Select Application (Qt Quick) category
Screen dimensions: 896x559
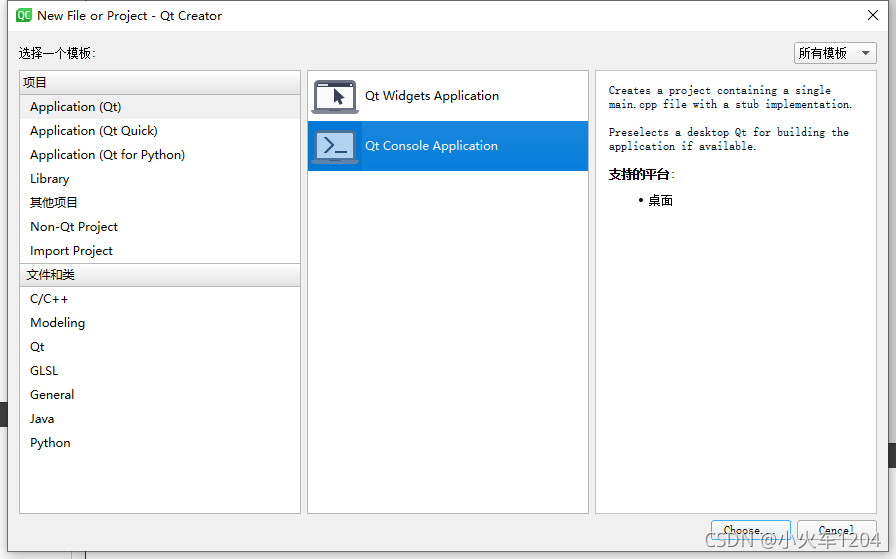159,131
